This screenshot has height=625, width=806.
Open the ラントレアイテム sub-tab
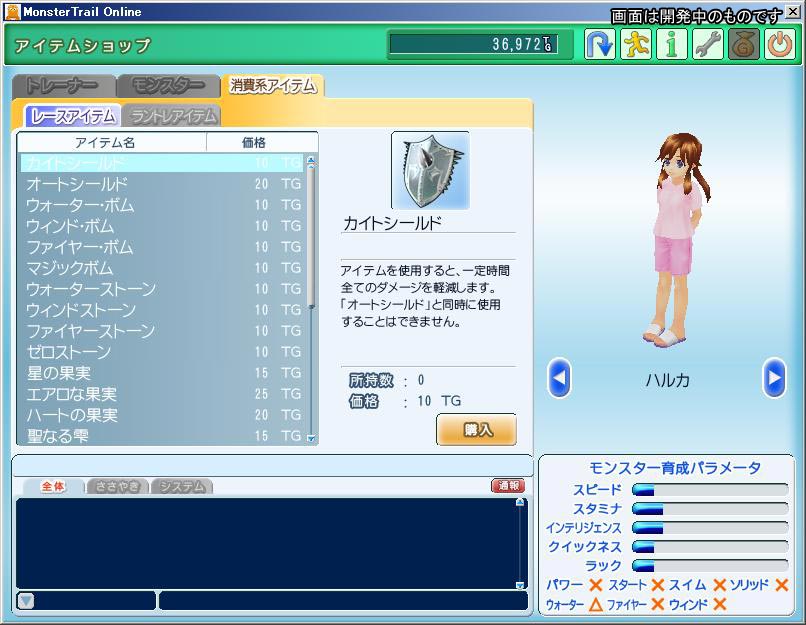173,116
